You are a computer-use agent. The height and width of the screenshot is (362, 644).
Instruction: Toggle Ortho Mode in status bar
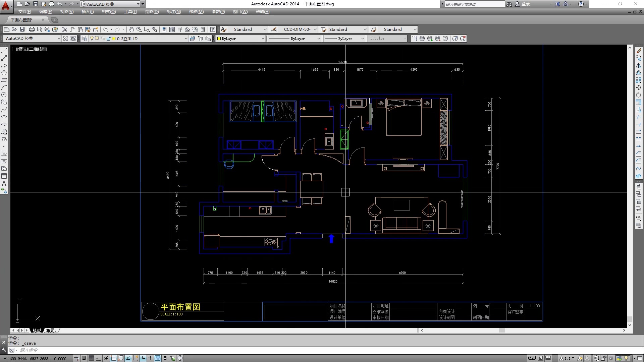[98, 358]
